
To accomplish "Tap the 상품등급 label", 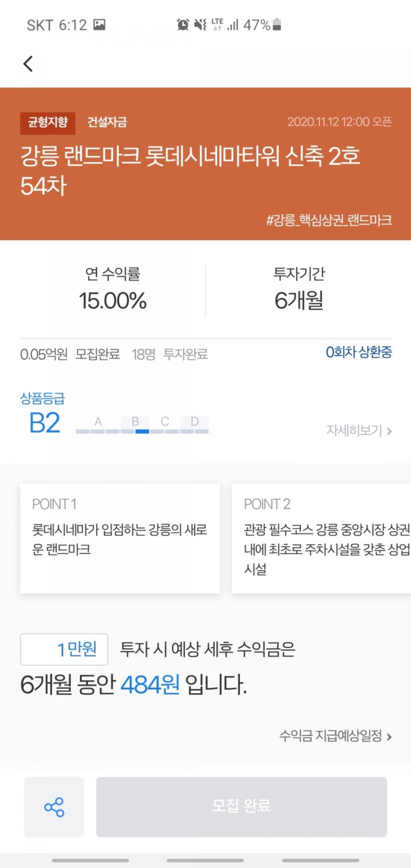I will pyautogui.click(x=43, y=398).
